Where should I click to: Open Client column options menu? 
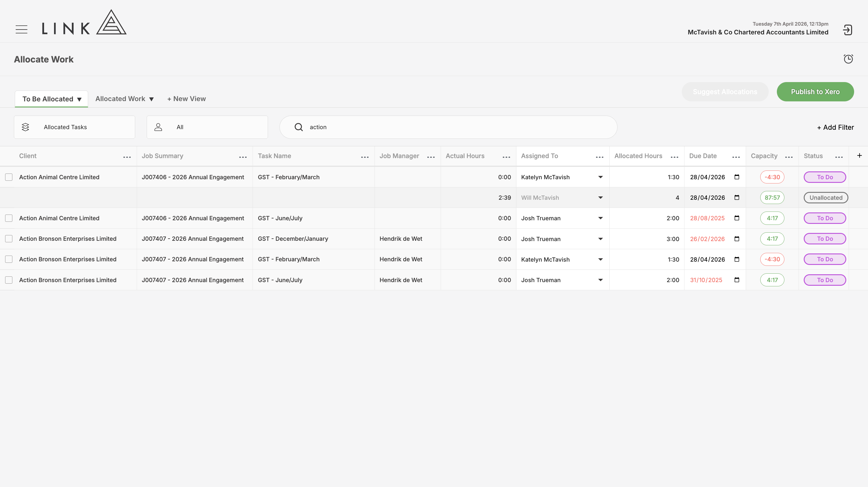coord(127,157)
